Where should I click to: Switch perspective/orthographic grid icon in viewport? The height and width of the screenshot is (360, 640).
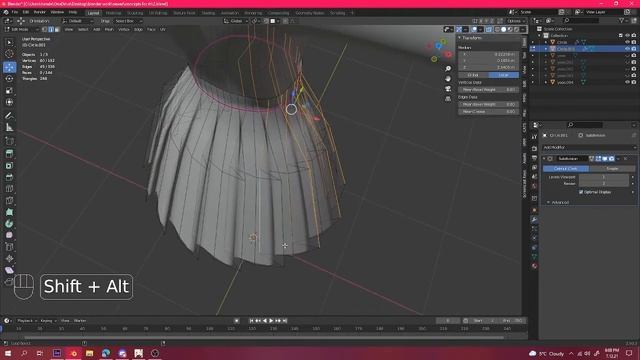[x=448, y=98]
